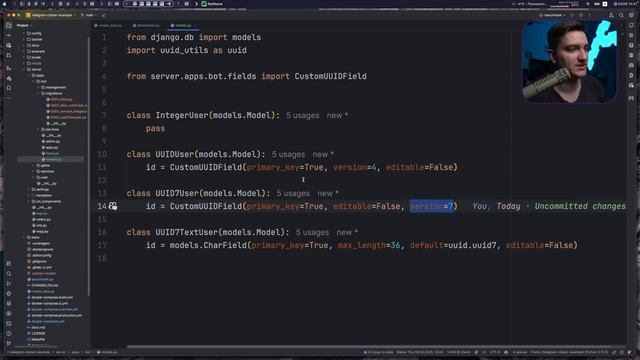640x360 pixels.
Task: Click '5 usages' hint on IntegerUser class
Action: [302, 116]
